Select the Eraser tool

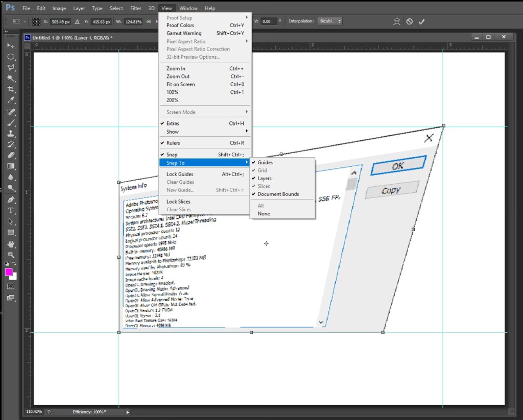point(11,155)
